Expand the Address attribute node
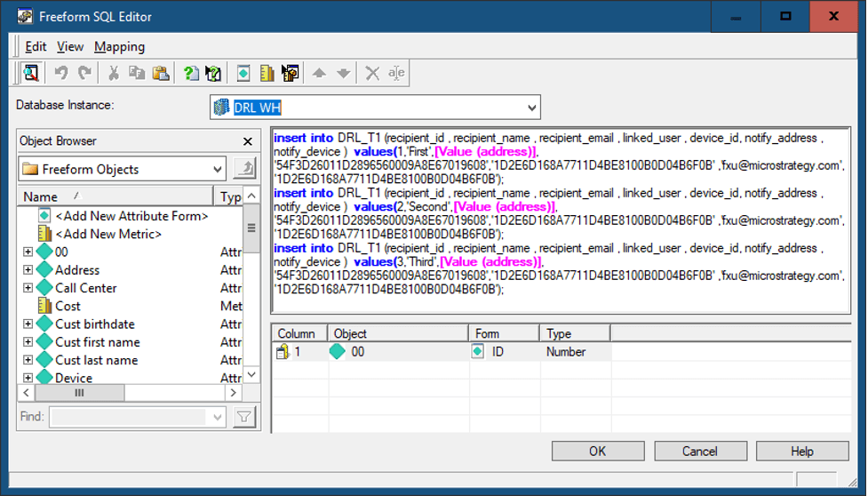The height and width of the screenshot is (496, 868). (x=28, y=270)
